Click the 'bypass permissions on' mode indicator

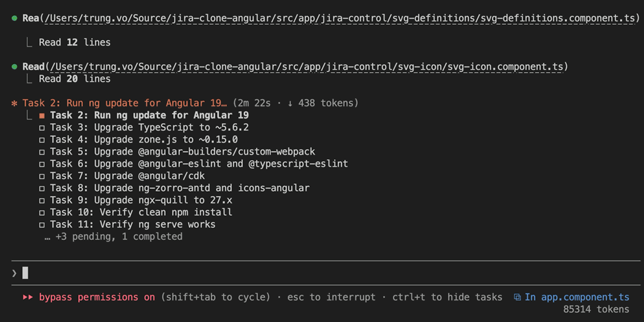point(96,297)
